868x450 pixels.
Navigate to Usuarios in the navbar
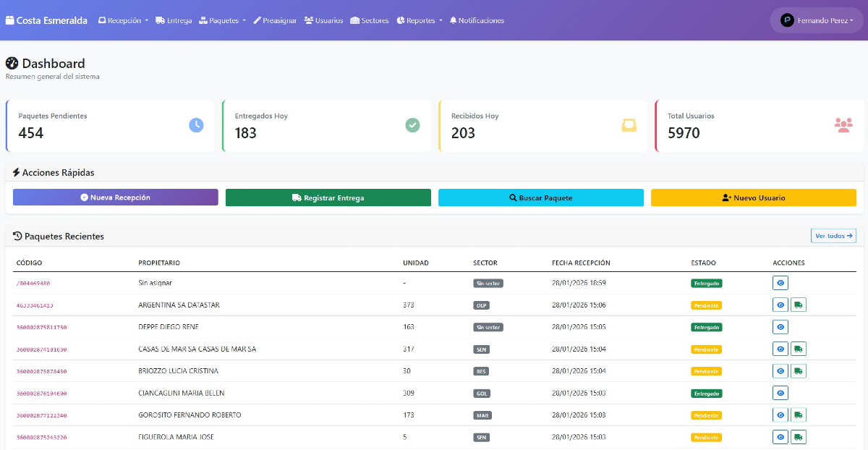click(x=324, y=20)
